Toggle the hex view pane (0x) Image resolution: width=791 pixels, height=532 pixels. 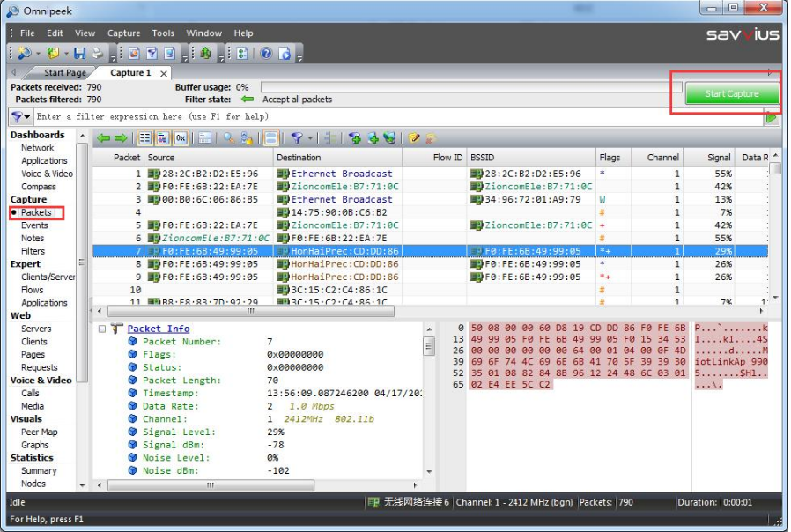[x=180, y=138]
